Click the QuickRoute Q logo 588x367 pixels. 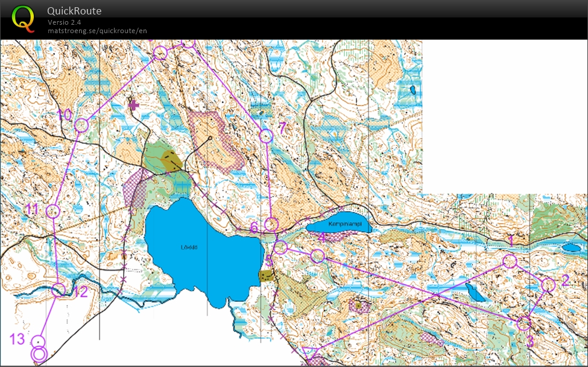click(24, 19)
